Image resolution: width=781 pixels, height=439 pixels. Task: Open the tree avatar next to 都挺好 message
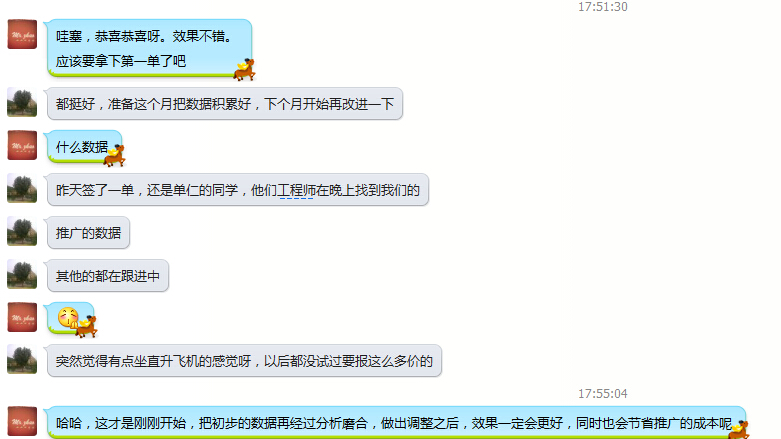click(x=22, y=102)
